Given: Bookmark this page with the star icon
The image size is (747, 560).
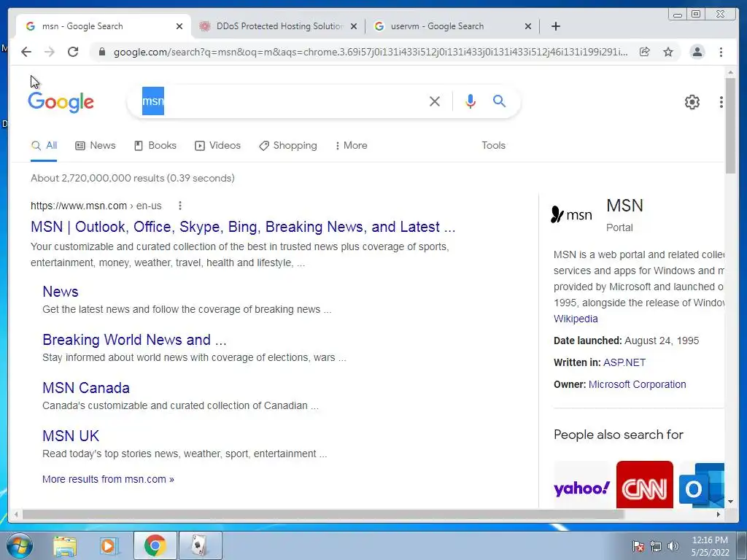Looking at the screenshot, I should click(668, 52).
